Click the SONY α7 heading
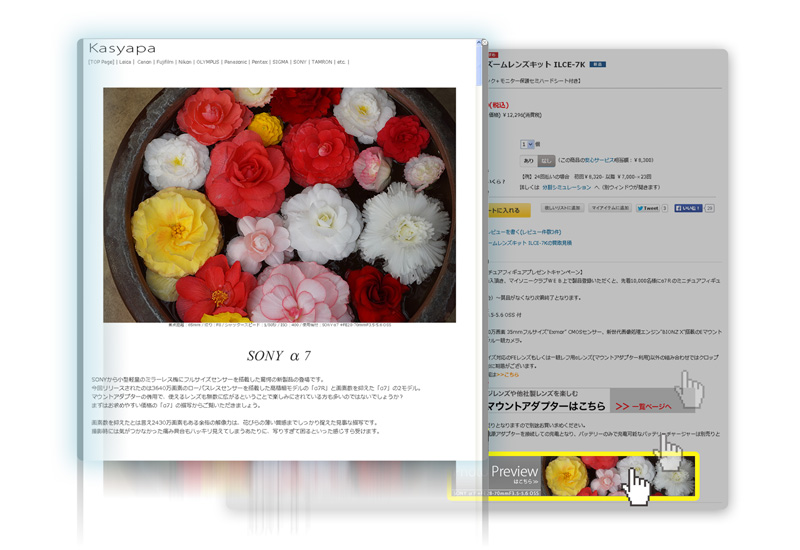The height and width of the screenshot is (550, 800). tap(279, 356)
